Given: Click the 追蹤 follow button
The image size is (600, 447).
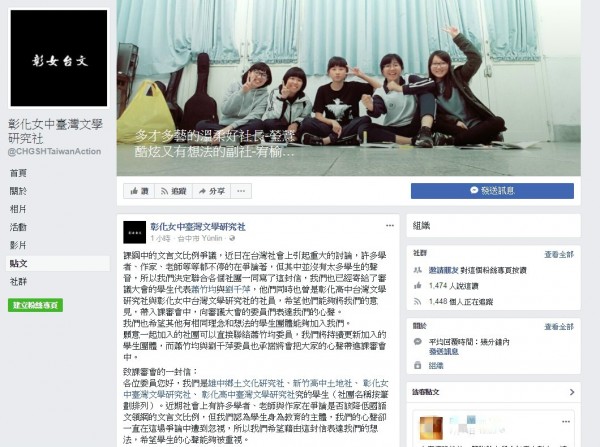Looking at the screenshot, I should [173, 191].
